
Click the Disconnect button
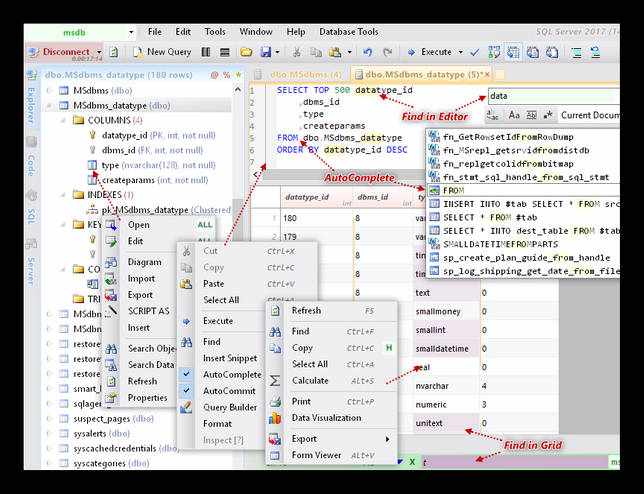(59, 52)
